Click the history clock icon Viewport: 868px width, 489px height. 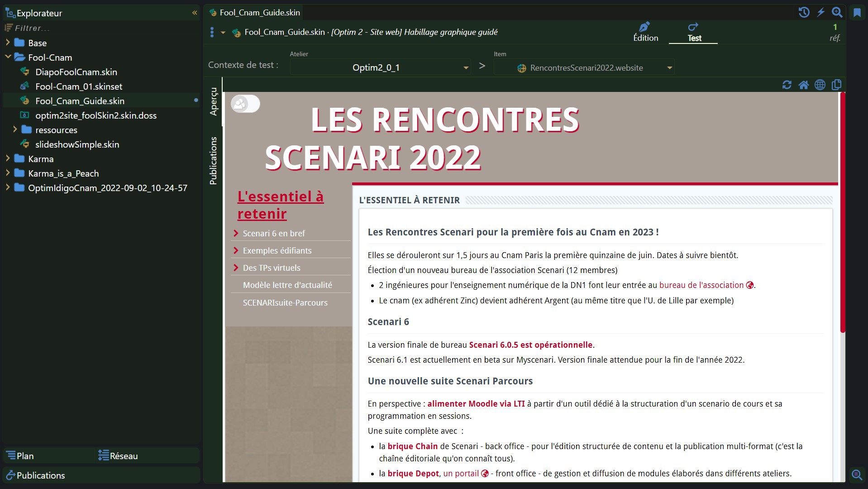804,12
